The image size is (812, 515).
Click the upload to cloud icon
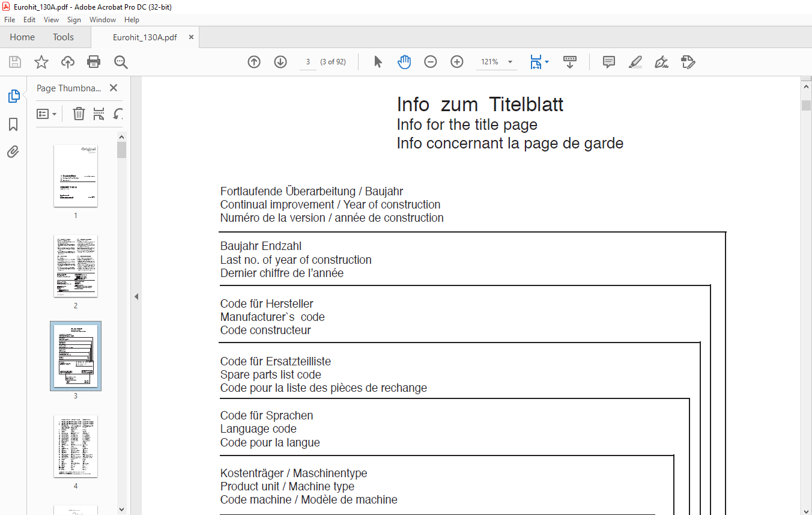(x=67, y=62)
